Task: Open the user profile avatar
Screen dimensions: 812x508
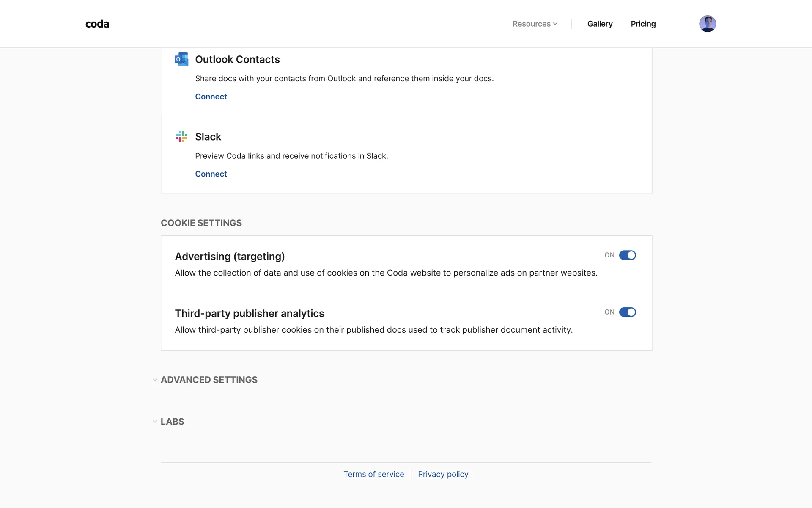Action: point(707,24)
